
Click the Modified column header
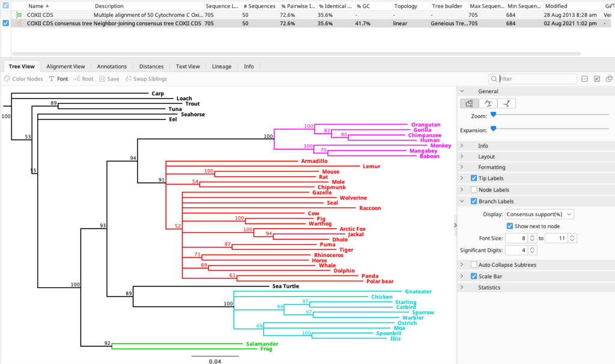point(556,5)
